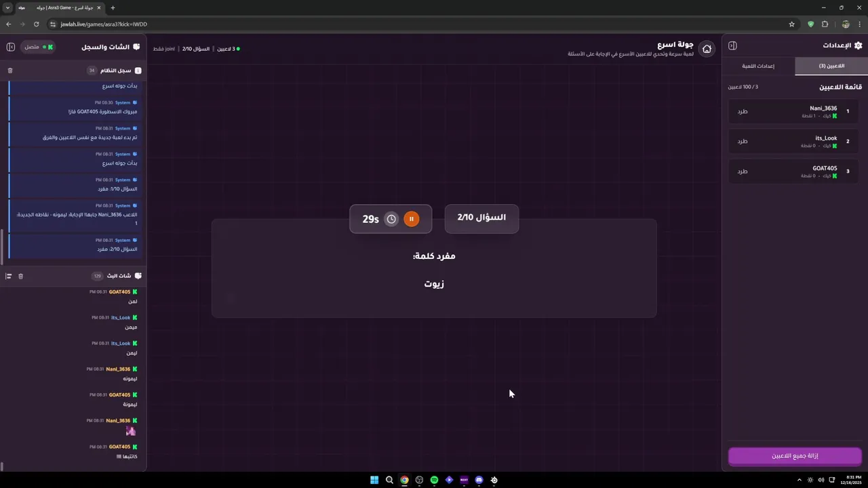This screenshot has width=868, height=488.
Task: Click the 29s countdown value
Action: (x=370, y=219)
